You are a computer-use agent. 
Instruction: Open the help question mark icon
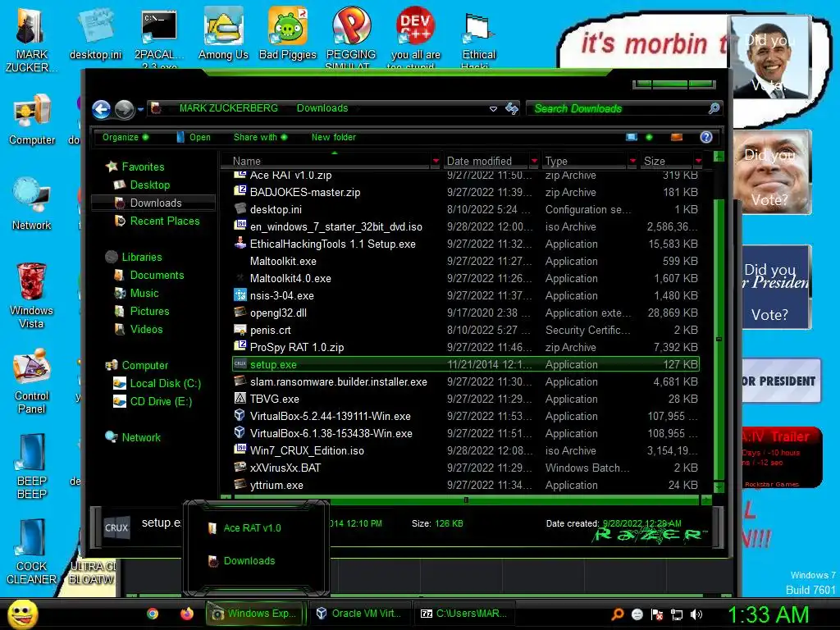706,137
